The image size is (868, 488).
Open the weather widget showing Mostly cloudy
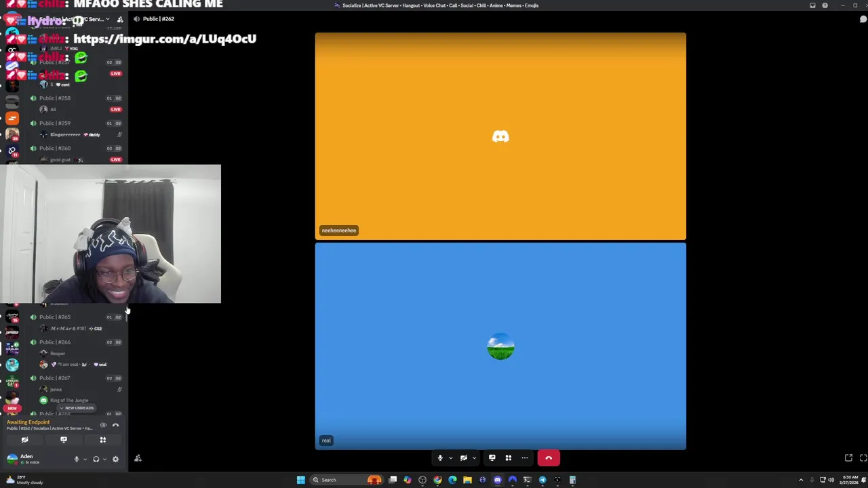[24, 480]
